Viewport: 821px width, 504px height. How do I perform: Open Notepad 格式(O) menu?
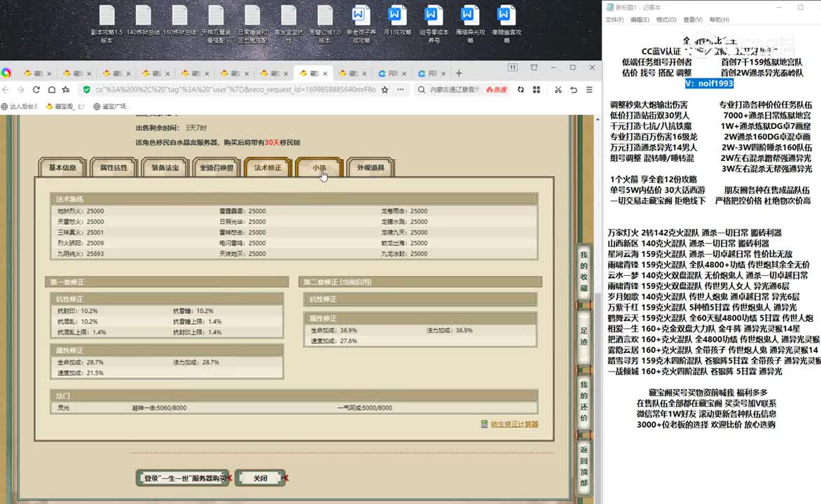pos(666,20)
